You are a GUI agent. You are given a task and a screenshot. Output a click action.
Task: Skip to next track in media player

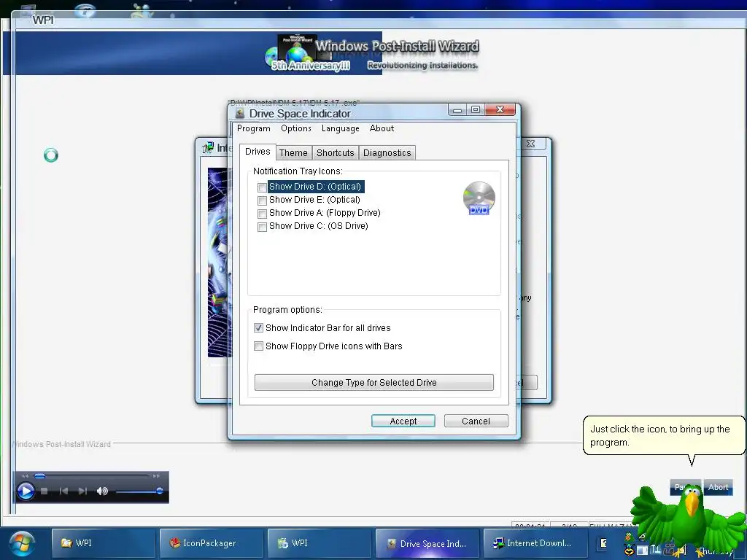tap(82, 491)
